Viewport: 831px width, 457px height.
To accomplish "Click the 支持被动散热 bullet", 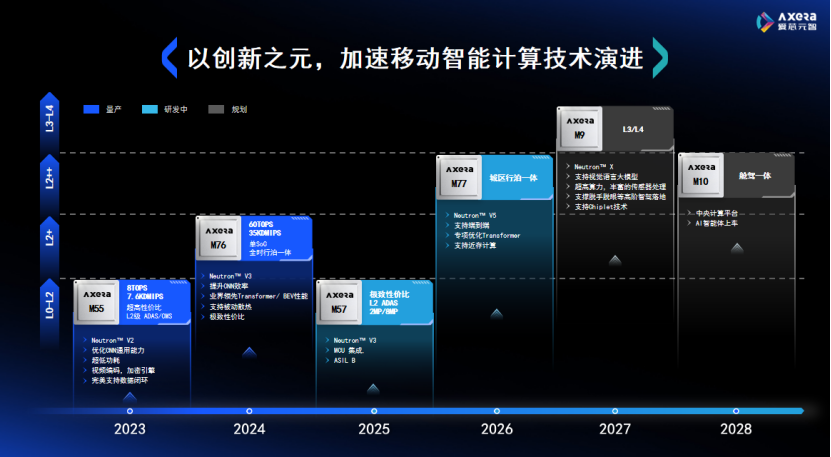I will [231, 307].
